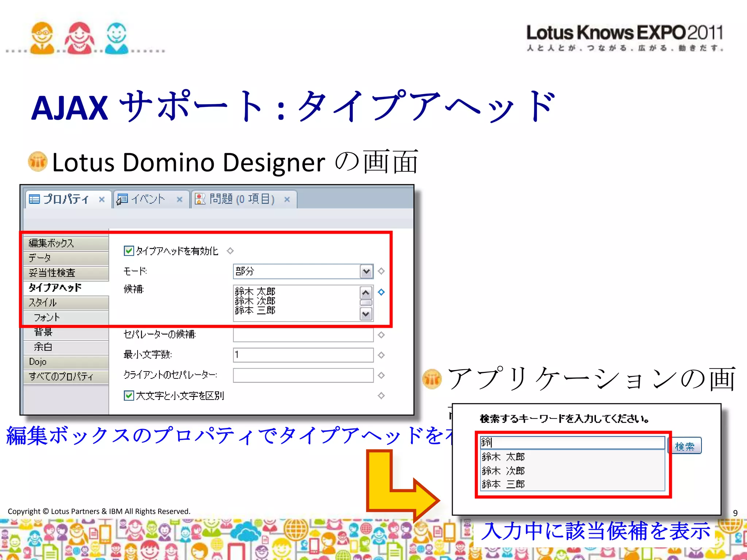Screen dimensions: 747x560
Task: Select the タイプアヘッド side tab
Action: 55,288
